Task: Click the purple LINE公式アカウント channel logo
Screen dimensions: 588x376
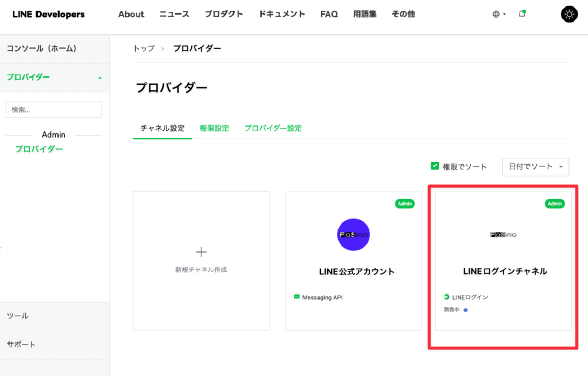Action: 353,234
